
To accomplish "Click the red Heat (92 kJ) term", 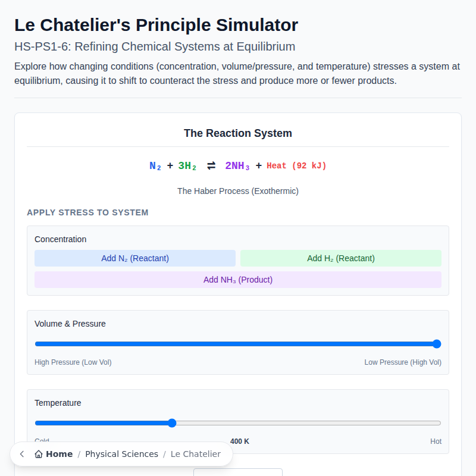I will (297, 165).
